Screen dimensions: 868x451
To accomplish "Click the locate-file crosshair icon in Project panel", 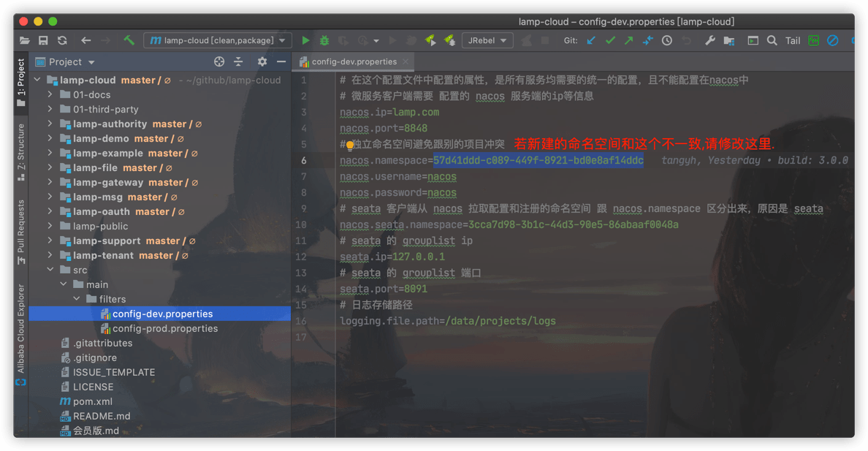I will [219, 62].
